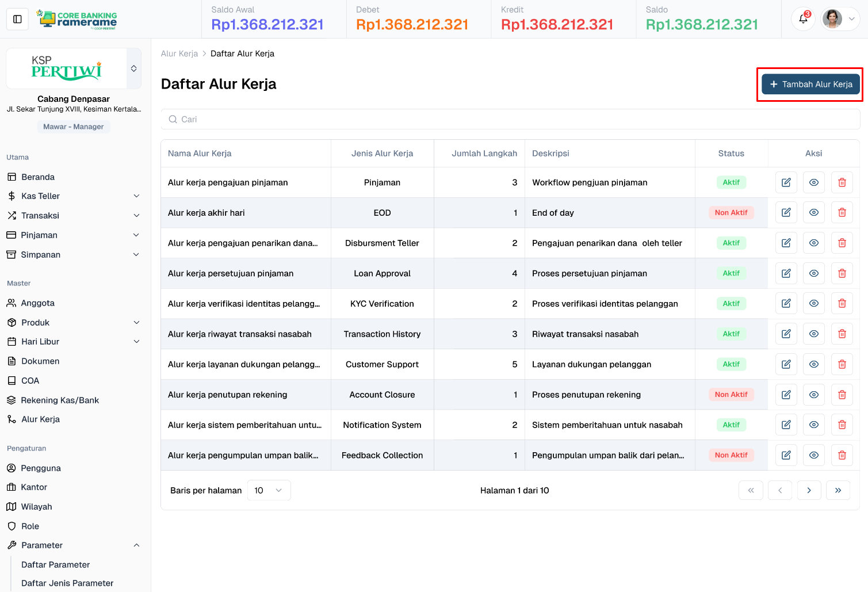Viewport: 868px width, 592px height.
Task: Open Alur Kerja in the sidebar
Action: (40, 419)
